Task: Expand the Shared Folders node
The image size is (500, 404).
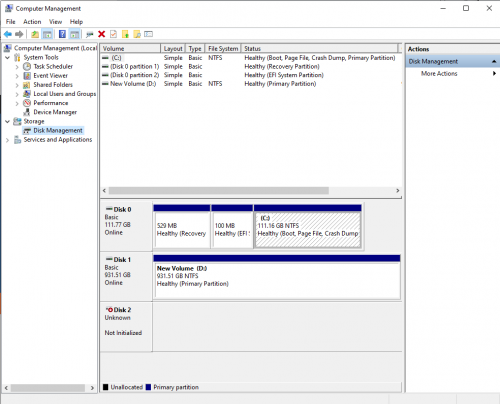Action: pos(17,85)
